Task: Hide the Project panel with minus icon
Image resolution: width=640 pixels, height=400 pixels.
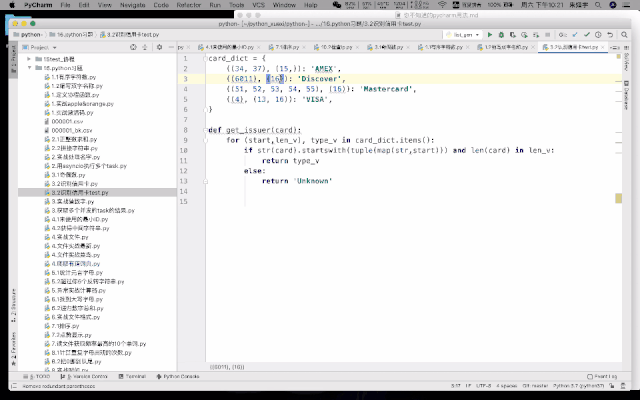Action: click(171, 47)
